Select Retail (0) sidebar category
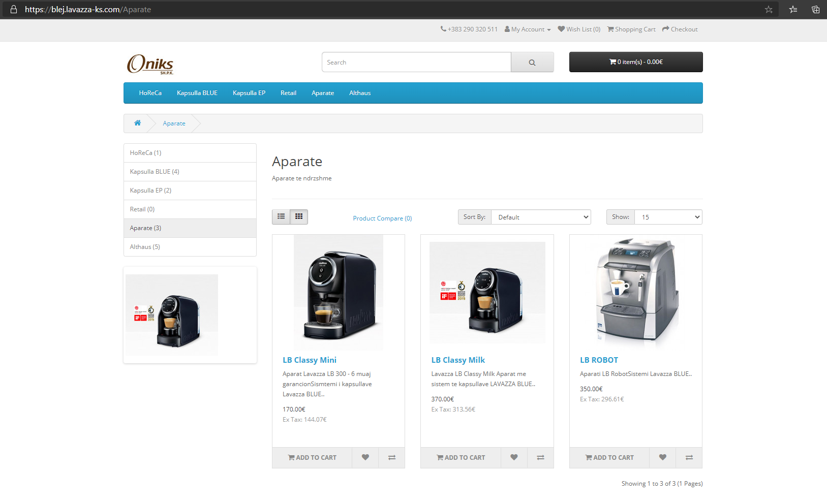This screenshot has width=827, height=504. tap(190, 209)
